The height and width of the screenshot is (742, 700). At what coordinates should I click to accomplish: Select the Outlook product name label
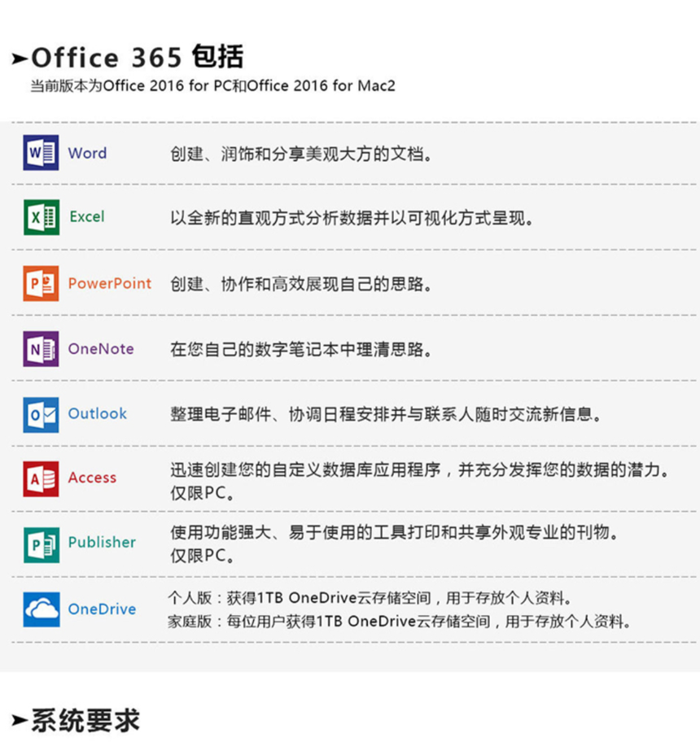(x=98, y=413)
